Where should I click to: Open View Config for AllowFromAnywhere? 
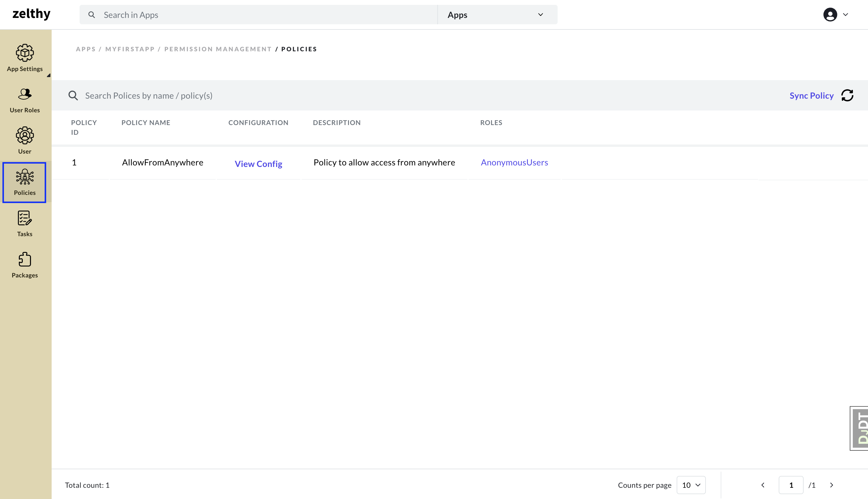258,164
